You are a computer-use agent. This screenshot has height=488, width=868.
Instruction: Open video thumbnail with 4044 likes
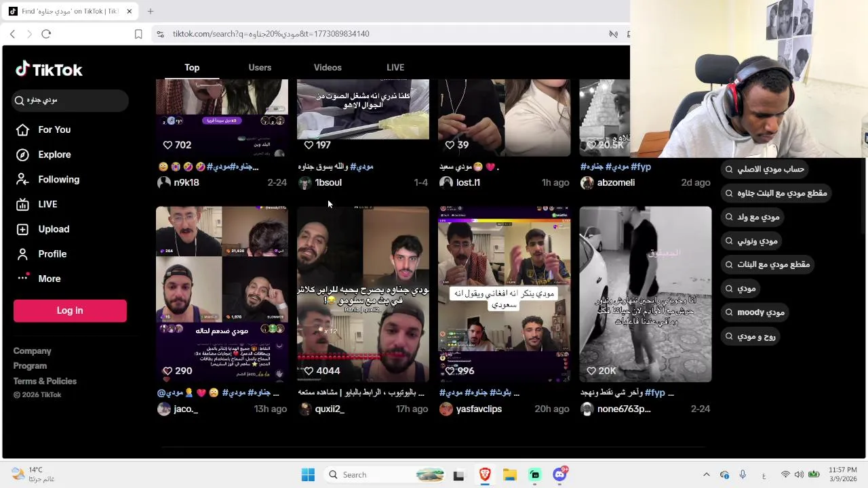click(363, 294)
